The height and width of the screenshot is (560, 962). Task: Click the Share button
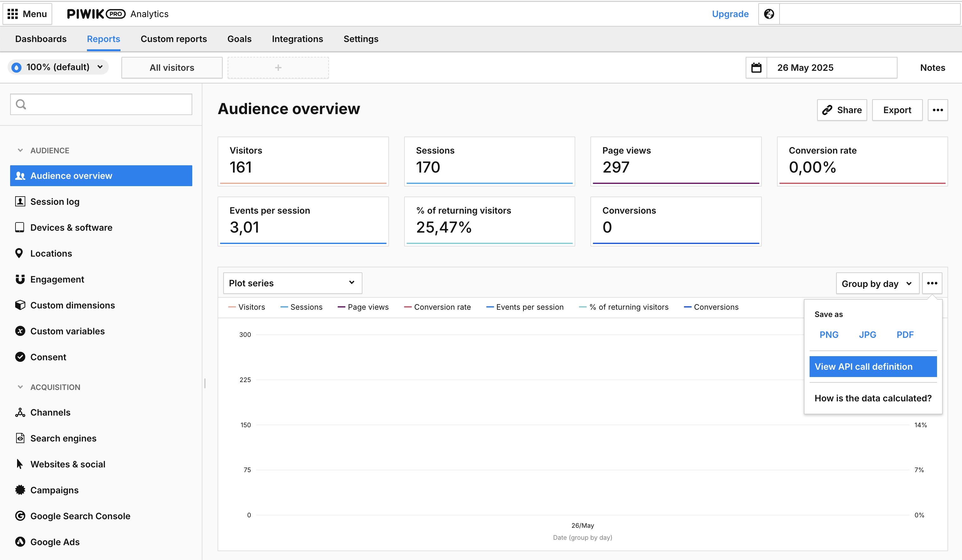coord(842,110)
